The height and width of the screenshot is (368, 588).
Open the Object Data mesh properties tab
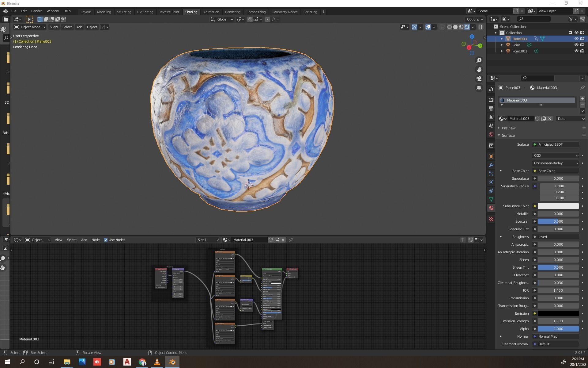pos(491,199)
